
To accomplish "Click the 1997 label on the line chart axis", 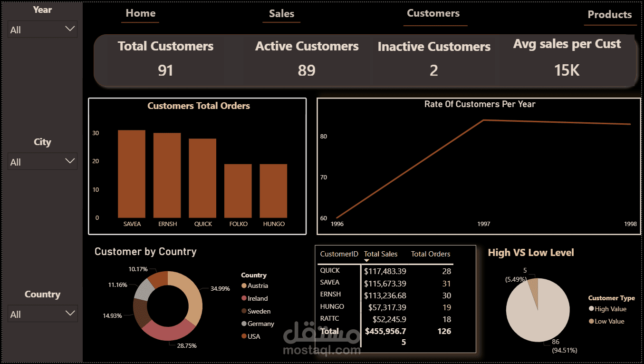I will (484, 224).
